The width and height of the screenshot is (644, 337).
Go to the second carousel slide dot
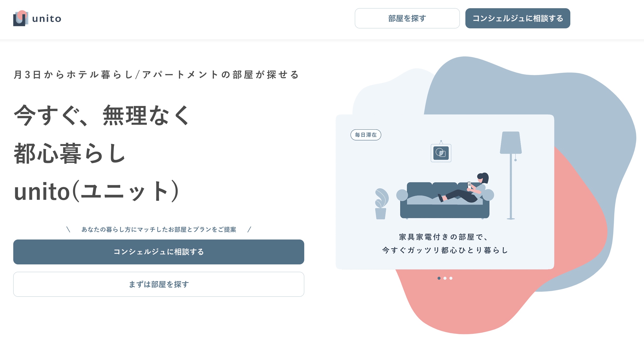pos(445,278)
